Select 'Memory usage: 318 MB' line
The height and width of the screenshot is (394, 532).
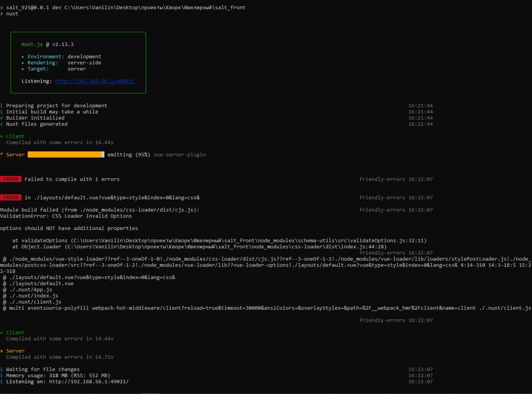coord(55,375)
